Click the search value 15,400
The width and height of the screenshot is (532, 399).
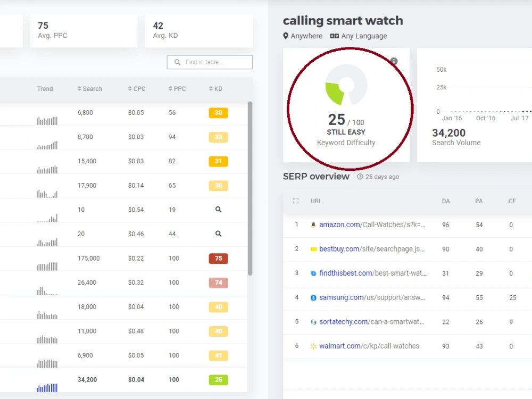(x=87, y=161)
